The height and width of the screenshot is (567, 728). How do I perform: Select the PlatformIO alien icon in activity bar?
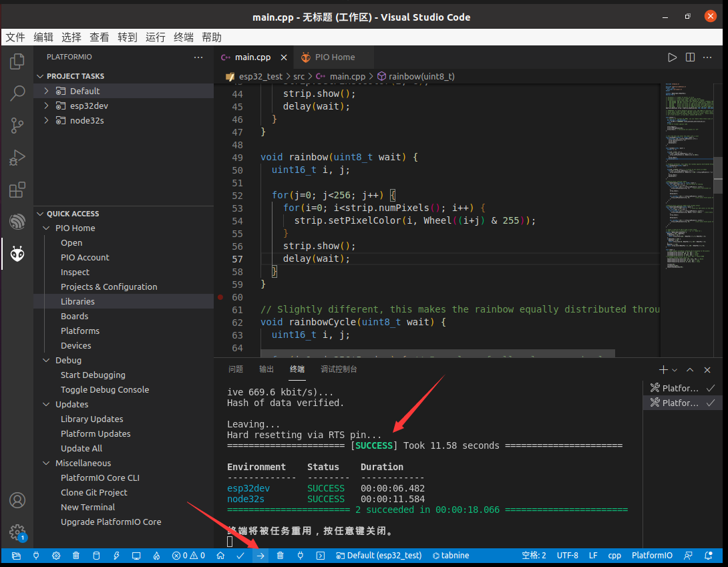coord(17,254)
